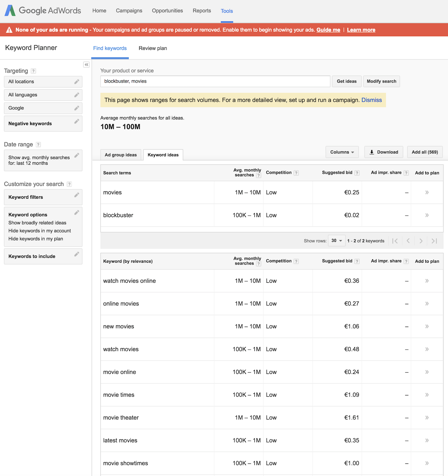Open the Home menu
The height and width of the screenshot is (476, 448).
(99, 11)
